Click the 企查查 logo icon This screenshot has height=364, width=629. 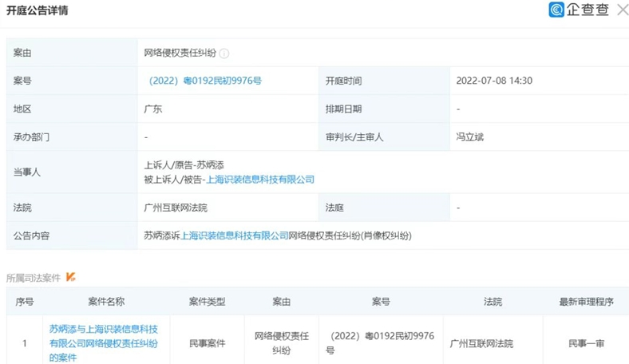coord(556,10)
